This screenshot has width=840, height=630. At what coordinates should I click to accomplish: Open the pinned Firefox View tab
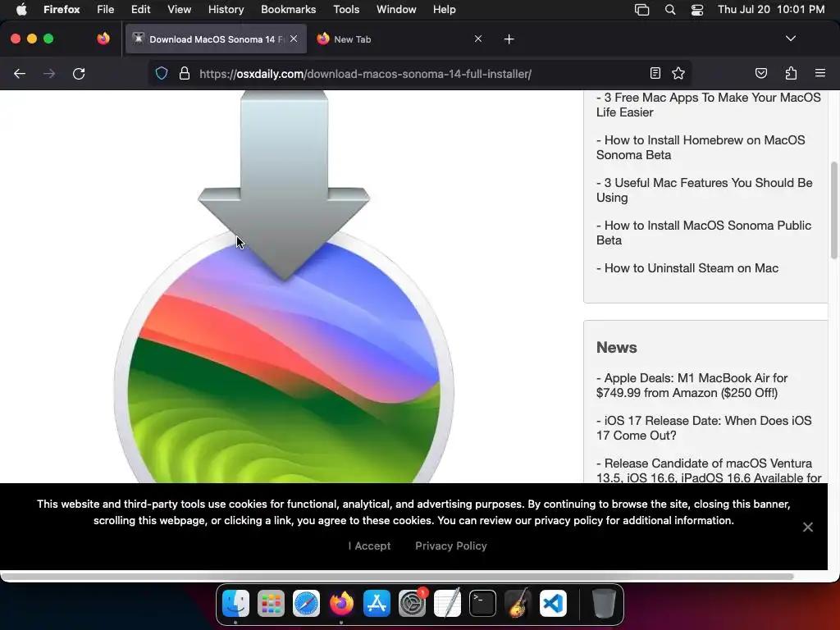[103, 39]
